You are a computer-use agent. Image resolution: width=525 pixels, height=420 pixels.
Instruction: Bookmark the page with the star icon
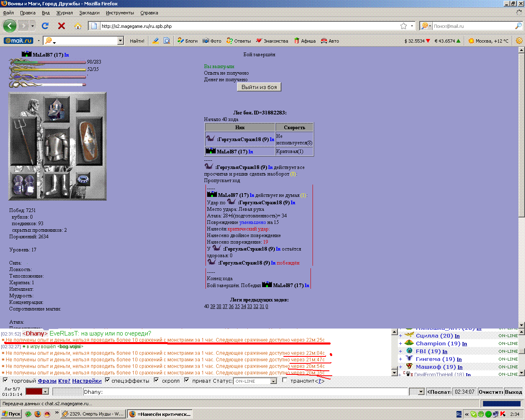404,26
